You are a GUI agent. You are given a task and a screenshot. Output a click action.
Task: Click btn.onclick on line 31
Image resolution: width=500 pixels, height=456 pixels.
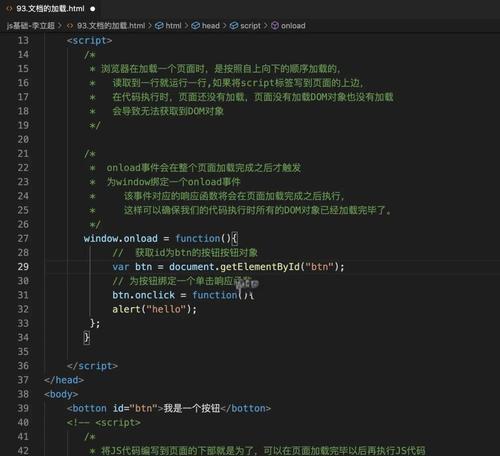(144, 295)
